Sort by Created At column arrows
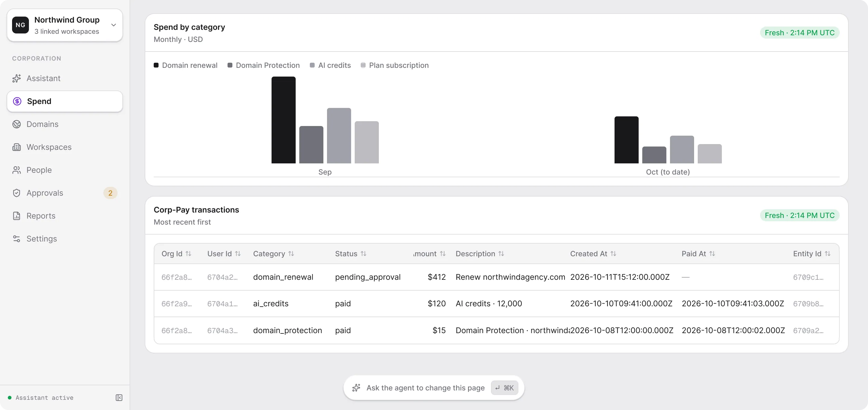The image size is (868, 410). pyautogui.click(x=613, y=254)
